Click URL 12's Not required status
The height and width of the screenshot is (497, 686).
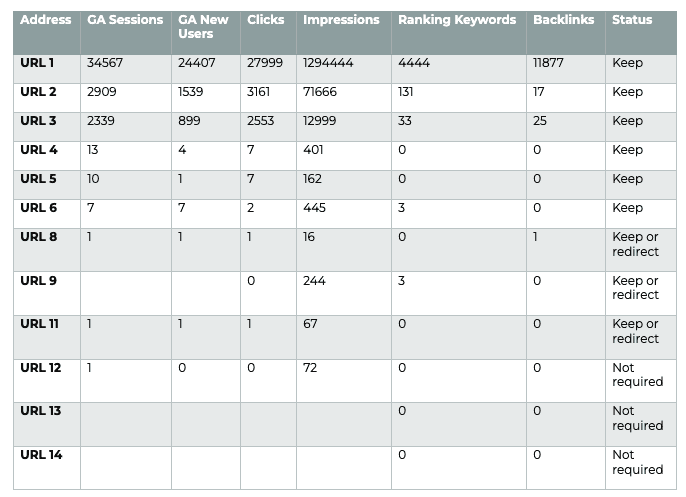click(x=637, y=375)
